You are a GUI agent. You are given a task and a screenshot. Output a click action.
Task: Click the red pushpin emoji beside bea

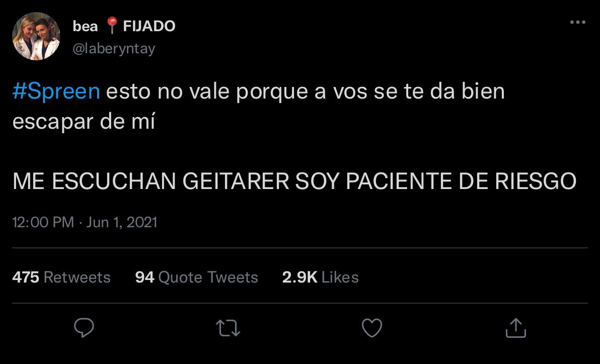[112, 25]
